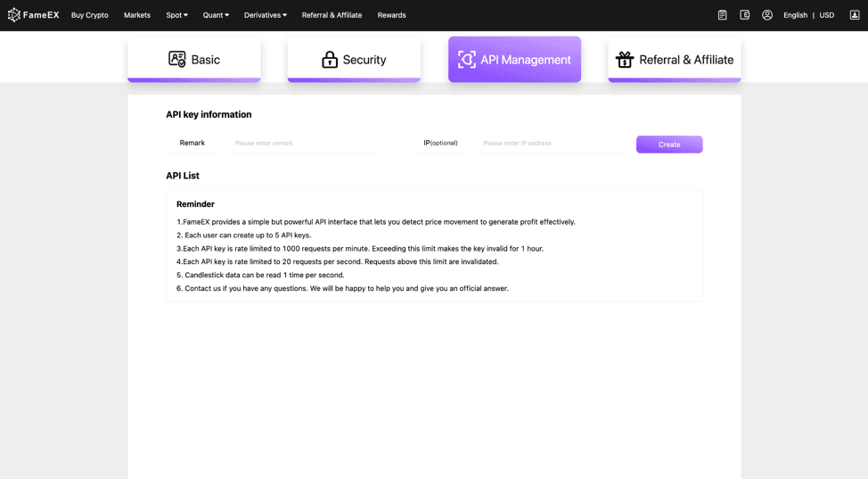This screenshot has width=868, height=479.
Task: Expand the Derivatives dropdown menu
Action: click(266, 15)
